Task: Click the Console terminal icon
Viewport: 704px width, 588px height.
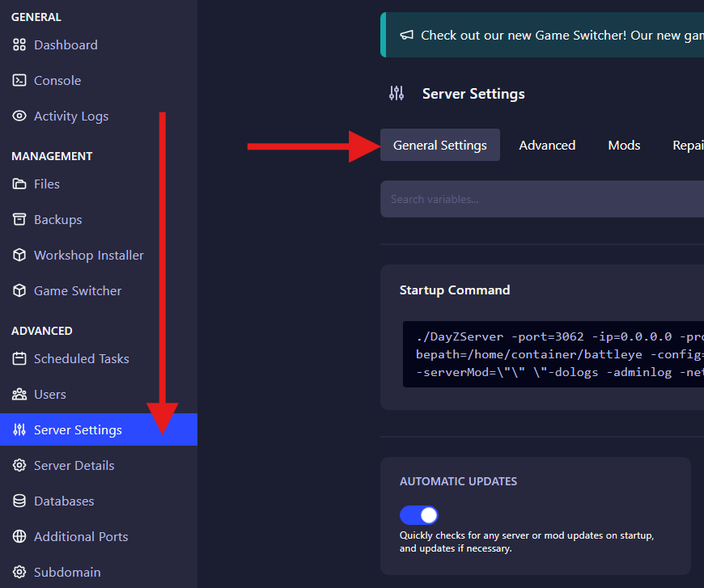Action: pyautogui.click(x=19, y=81)
